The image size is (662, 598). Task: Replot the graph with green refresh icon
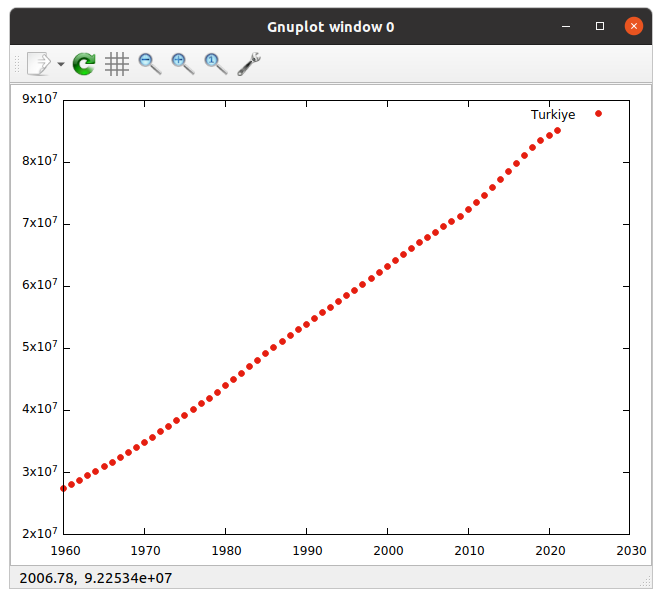click(x=84, y=64)
